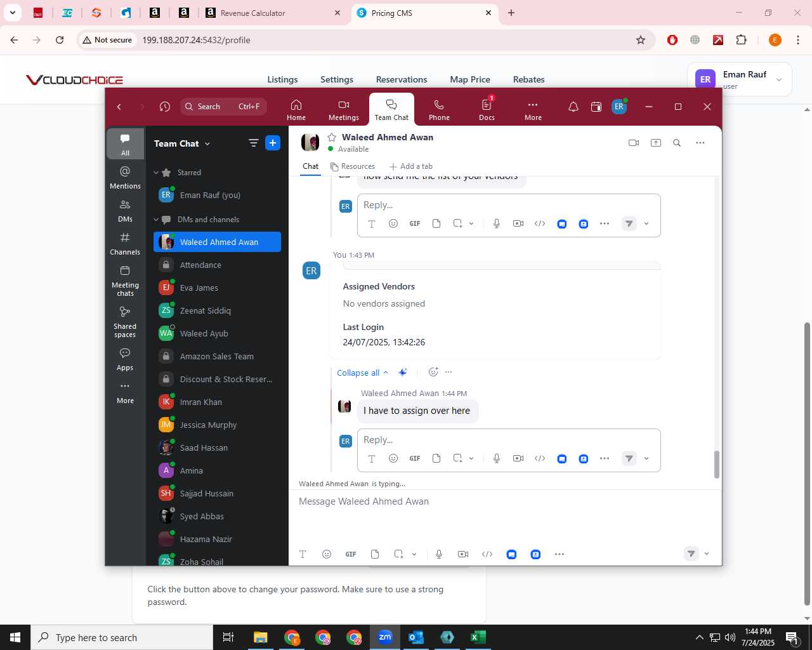Open Reservations in the Pricing CMS nav
812x650 pixels.
pos(402,79)
